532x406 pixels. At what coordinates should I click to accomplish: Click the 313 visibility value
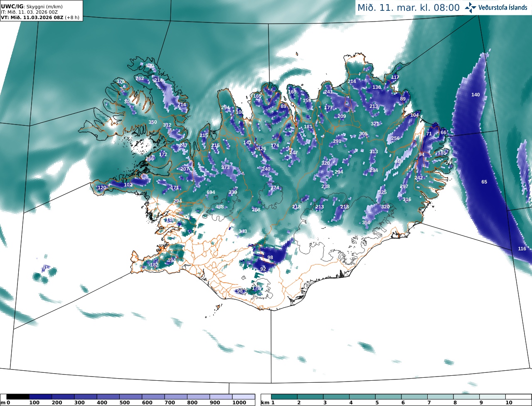[374, 152]
